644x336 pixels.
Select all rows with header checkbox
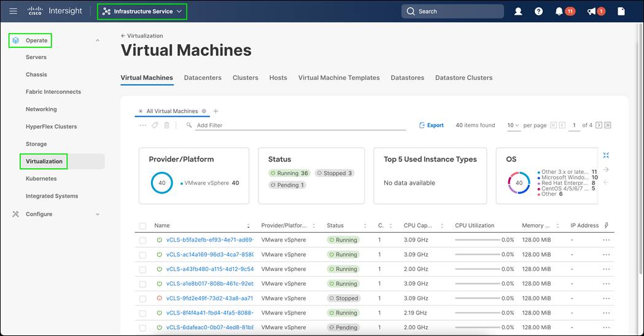[x=142, y=226]
